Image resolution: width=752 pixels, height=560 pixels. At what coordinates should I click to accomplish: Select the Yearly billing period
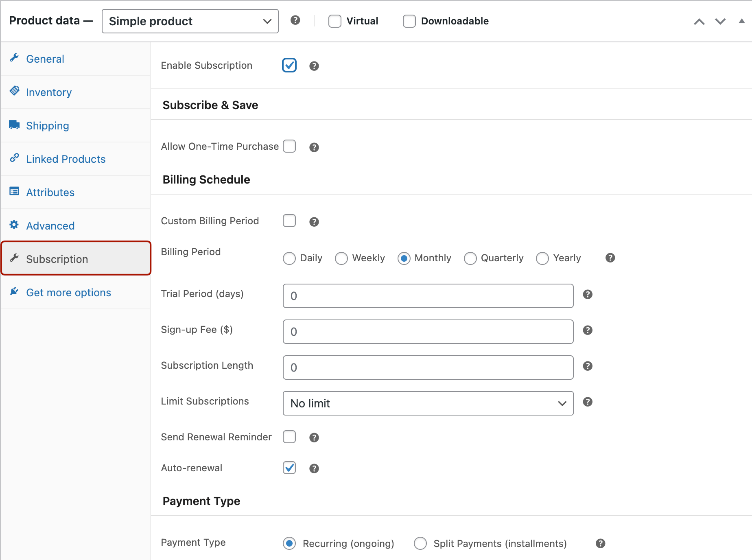point(542,258)
